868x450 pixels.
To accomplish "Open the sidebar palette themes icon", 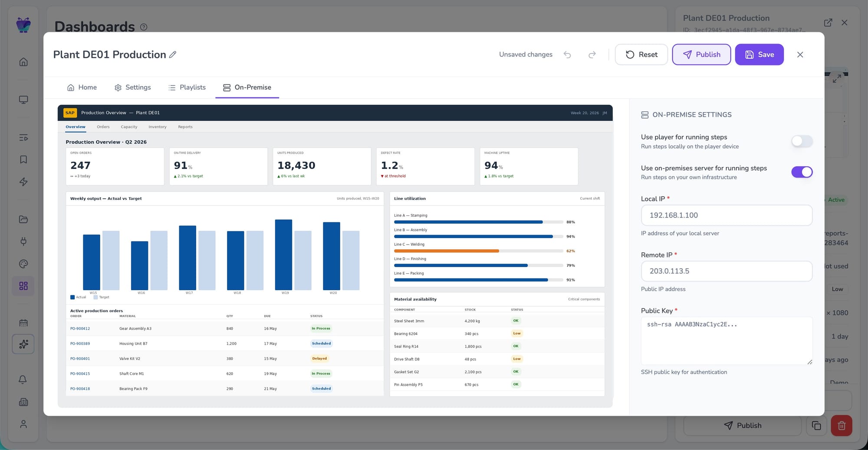I will pyautogui.click(x=23, y=264).
